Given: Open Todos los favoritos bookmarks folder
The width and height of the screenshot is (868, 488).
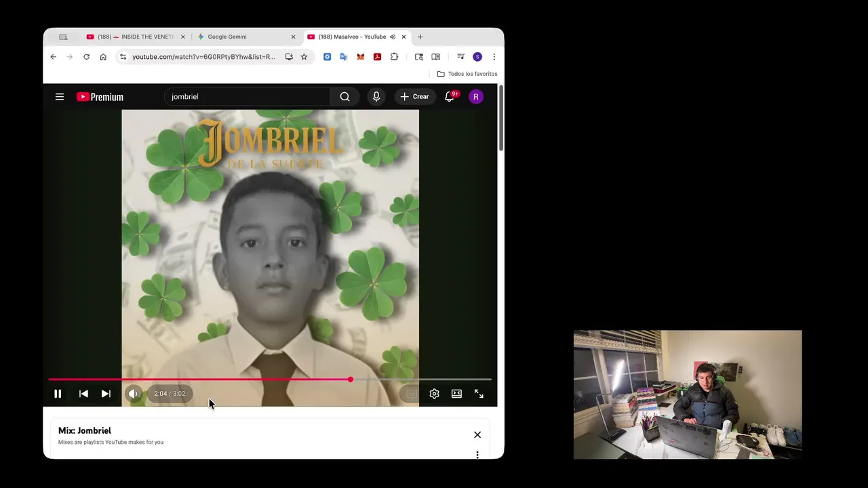Looking at the screenshot, I should click(467, 74).
